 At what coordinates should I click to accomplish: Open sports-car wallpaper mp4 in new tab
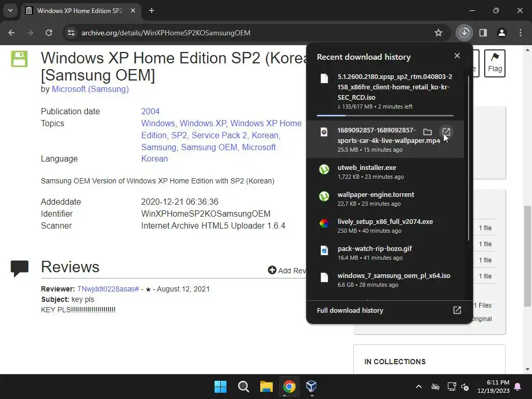(x=446, y=132)
